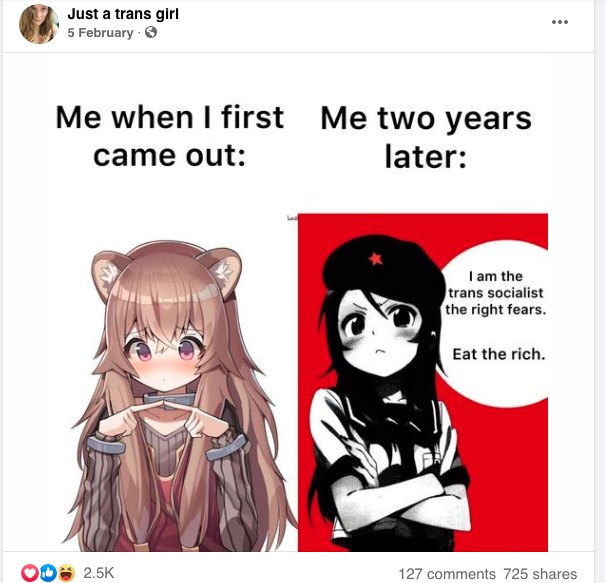Click the tiny watermark above the red panel

click(292, 218)
